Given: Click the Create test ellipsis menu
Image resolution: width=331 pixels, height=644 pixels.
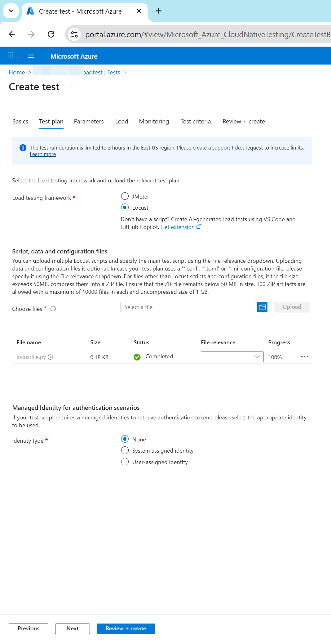Looking at the screenshot, I should tap(73, 87).
